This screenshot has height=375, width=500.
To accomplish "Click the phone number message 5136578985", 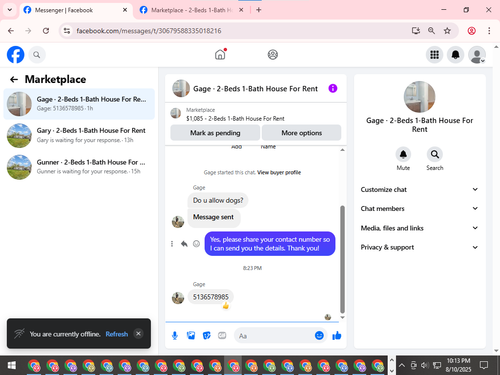I will pyautogui.click(x=210, y=297).
